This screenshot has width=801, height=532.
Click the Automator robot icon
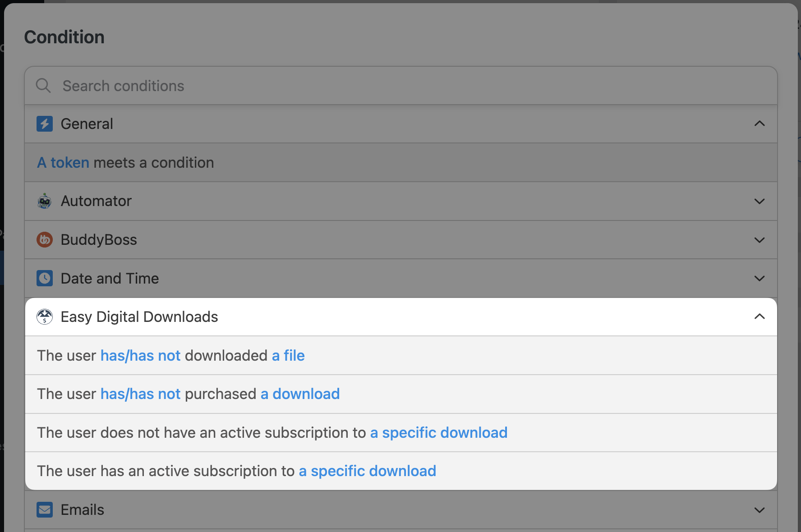pos(45,201)
